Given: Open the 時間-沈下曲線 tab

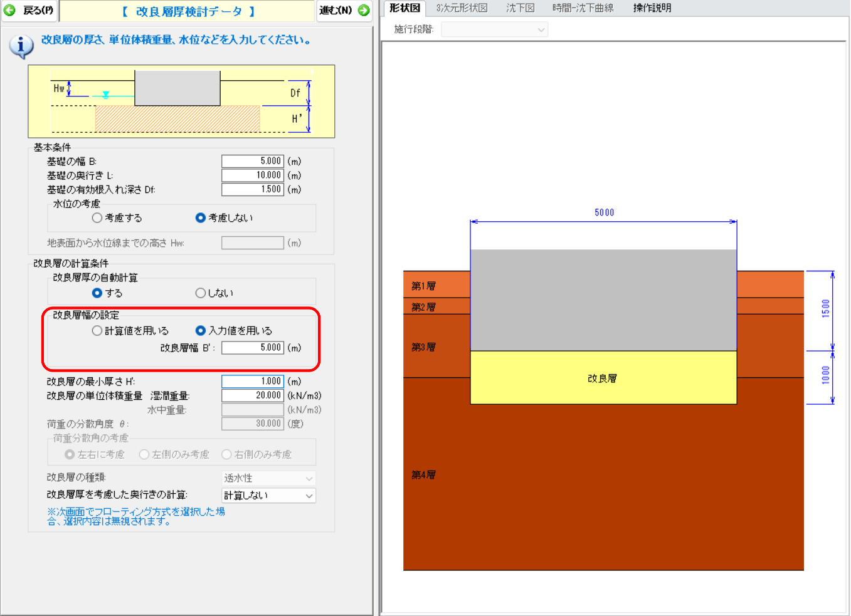Looking at the screenshot, I should click(x=583, y=8).
